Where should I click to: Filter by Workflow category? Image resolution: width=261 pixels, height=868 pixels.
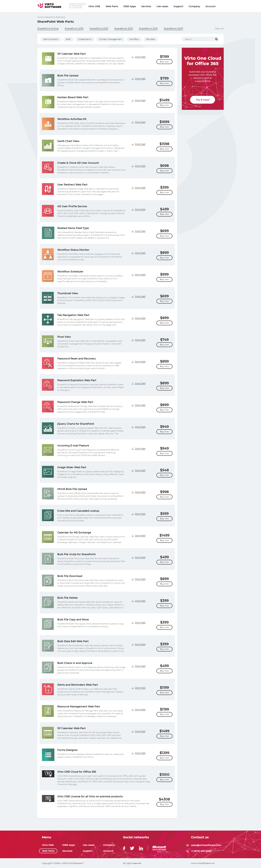[x=134, y=39]
